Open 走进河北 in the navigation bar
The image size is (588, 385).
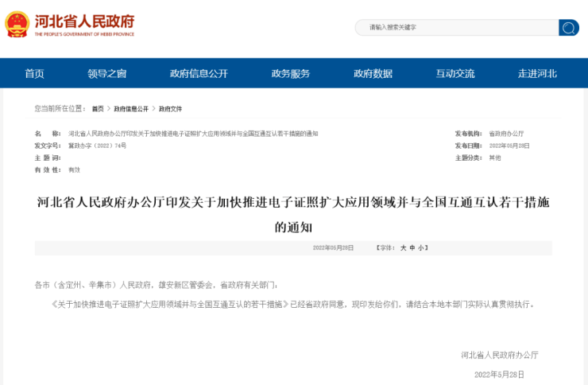pyautogui.click(x=537, y=73)
